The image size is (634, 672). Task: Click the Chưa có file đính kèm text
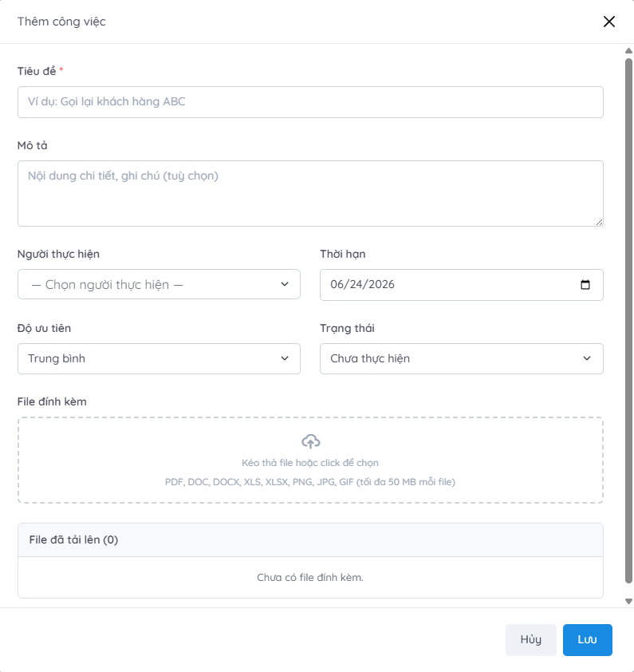[x=310, y=578]
